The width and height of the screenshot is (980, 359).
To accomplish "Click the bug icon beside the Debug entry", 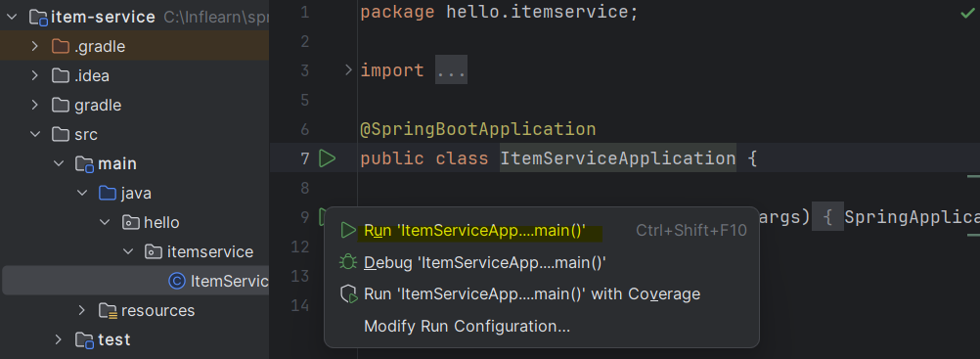I will click(347, 263).
